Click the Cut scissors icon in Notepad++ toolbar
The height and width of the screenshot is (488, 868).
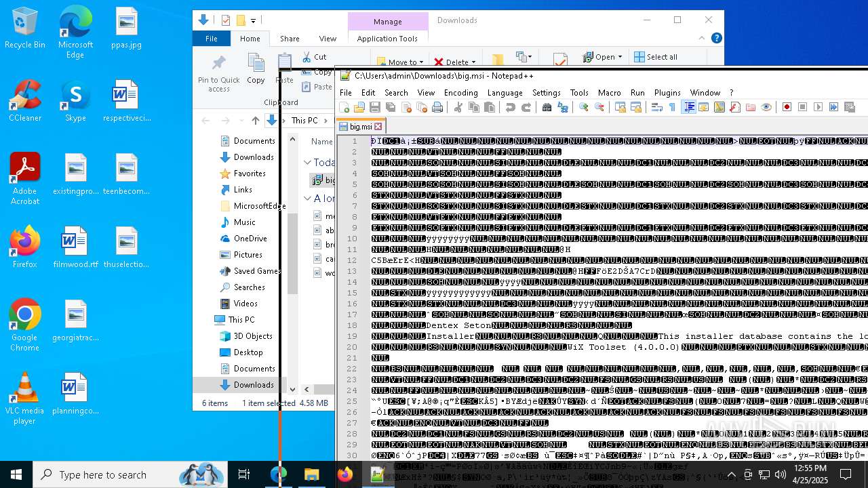[x=458, y=107]
